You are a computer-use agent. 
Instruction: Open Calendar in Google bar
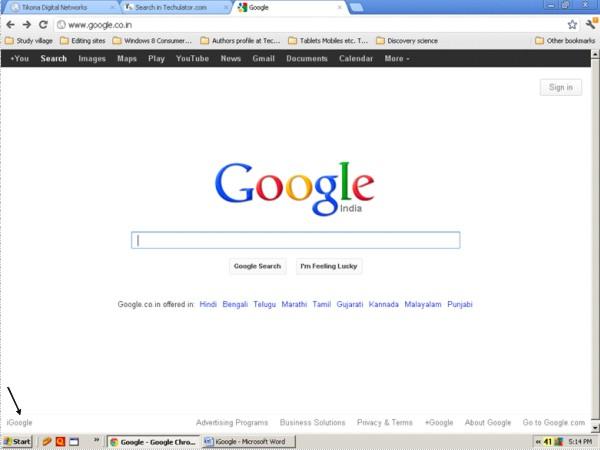[x=355, y=59]
